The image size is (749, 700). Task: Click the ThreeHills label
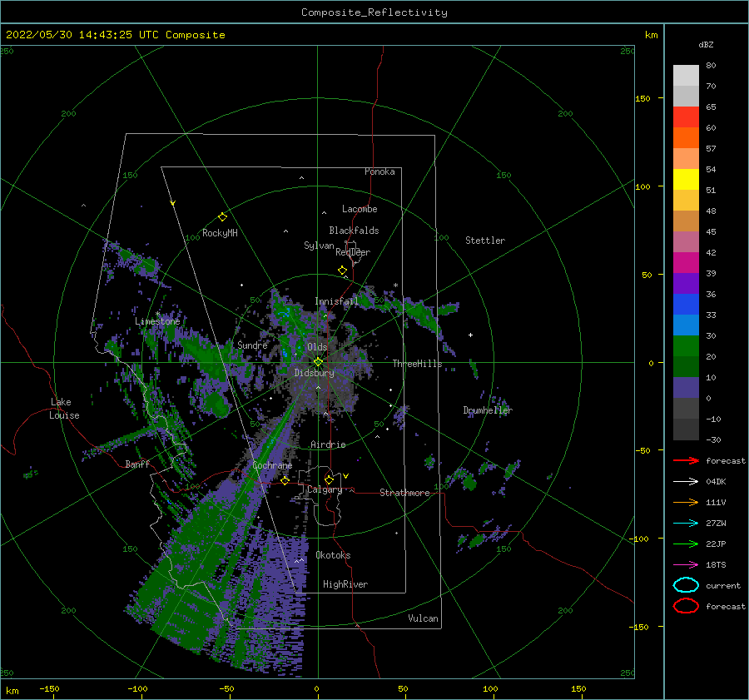(418, 364)
